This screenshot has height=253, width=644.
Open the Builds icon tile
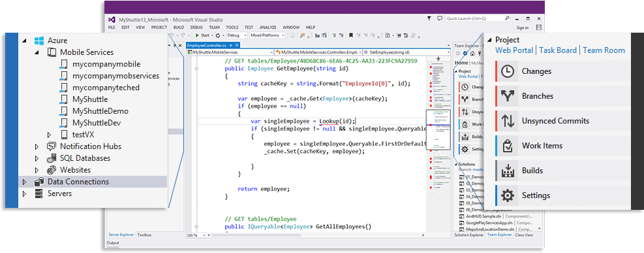coord(508,171)
